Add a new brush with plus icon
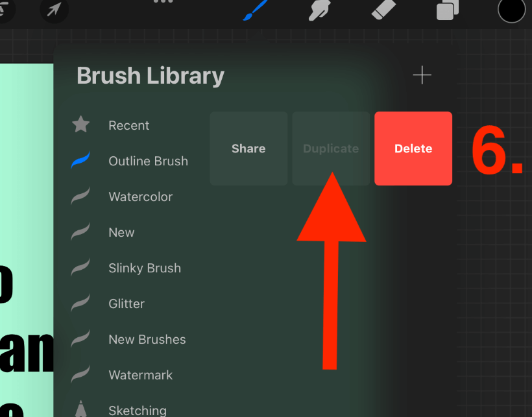This screenshot has width=532, height=417. coord(422,75)
